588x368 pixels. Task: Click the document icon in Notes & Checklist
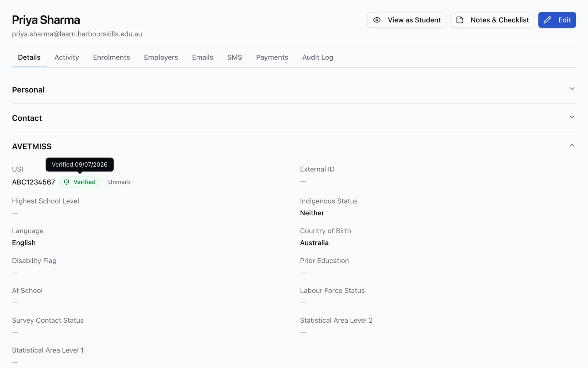click(x=460, y=20)
